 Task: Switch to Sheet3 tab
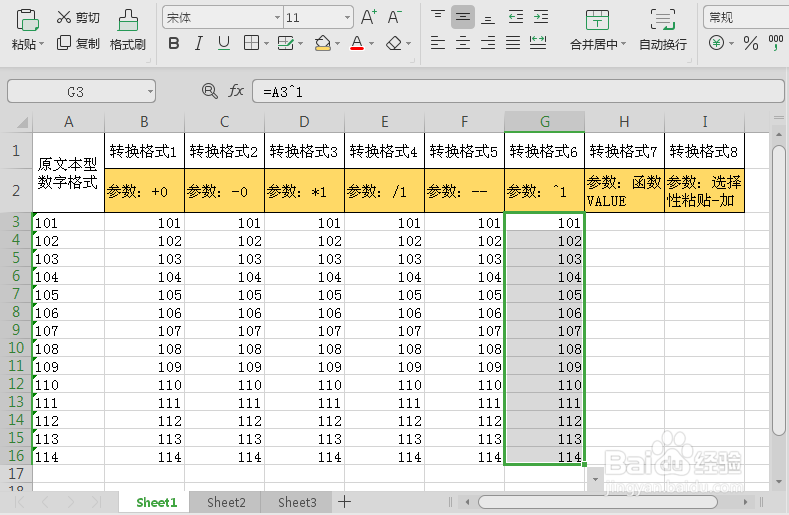point(297,502)
